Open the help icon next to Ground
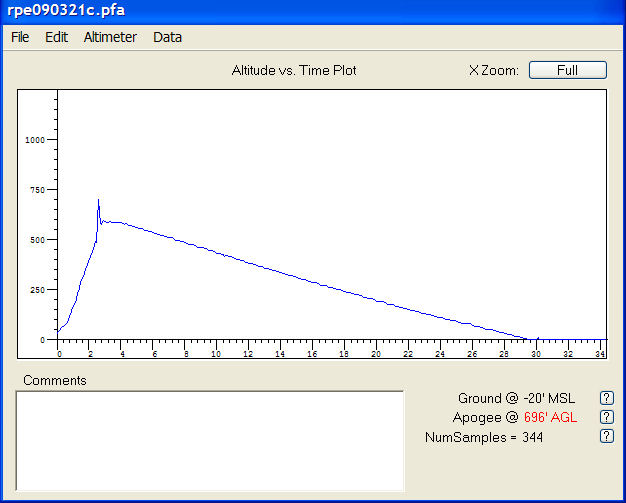The height and width of the screenshot is (503, 626). 606,398
